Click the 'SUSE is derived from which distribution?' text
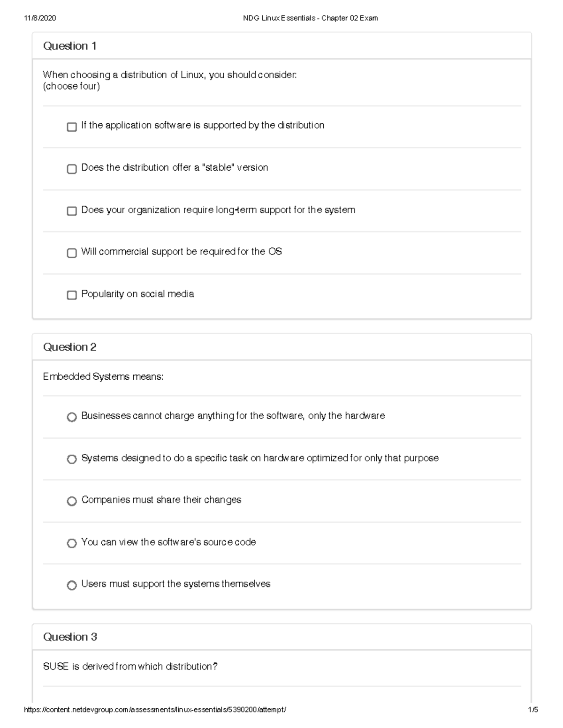The image size is (563, 728). (130, 667)
